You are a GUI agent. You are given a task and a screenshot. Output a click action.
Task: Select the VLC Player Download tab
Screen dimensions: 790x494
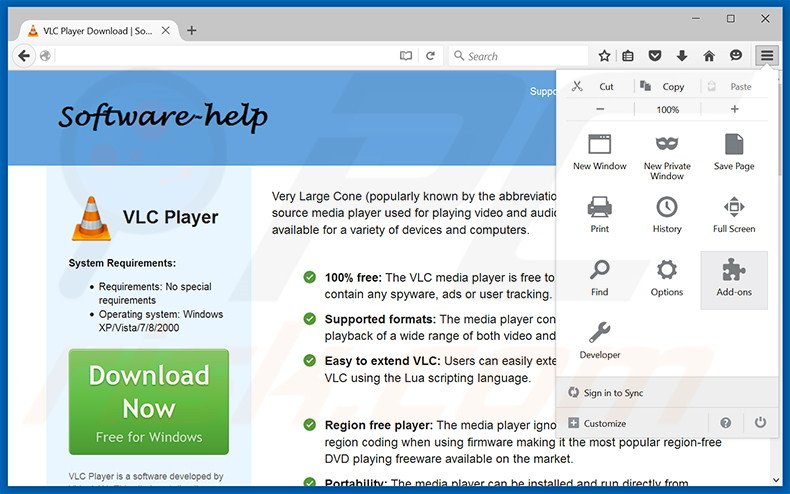click(96, 31)
